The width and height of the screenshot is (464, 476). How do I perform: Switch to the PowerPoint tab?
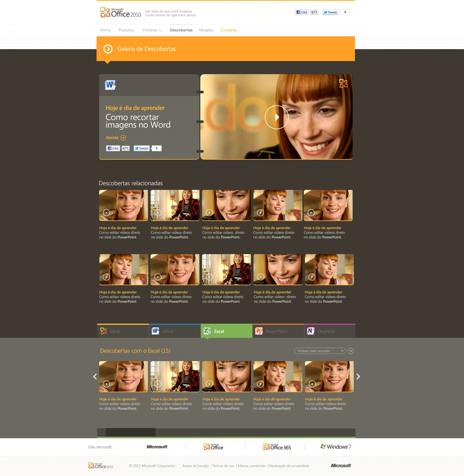278,331
